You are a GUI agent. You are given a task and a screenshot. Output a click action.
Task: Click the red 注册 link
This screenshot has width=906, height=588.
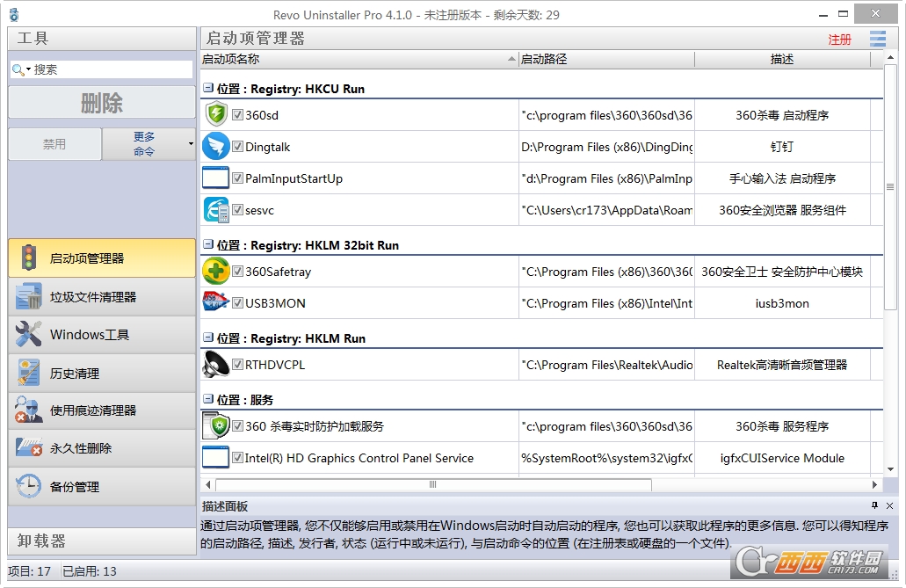[839, 40]
